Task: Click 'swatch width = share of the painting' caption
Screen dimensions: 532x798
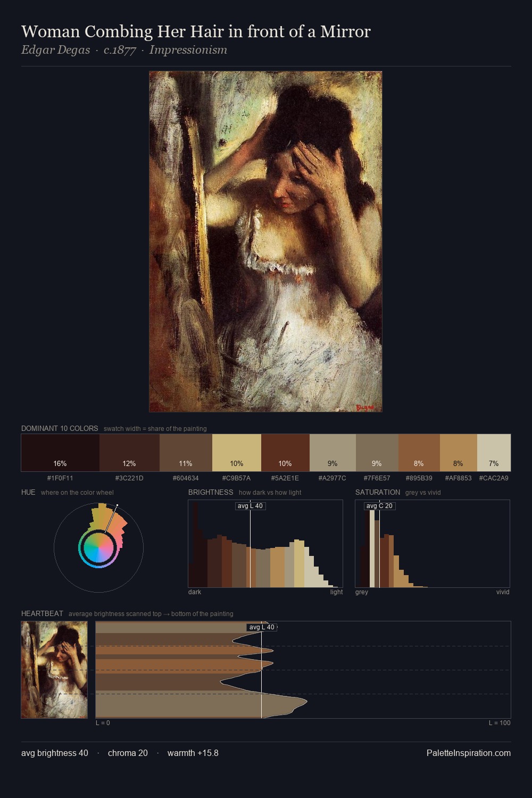Action: [155, 428]
